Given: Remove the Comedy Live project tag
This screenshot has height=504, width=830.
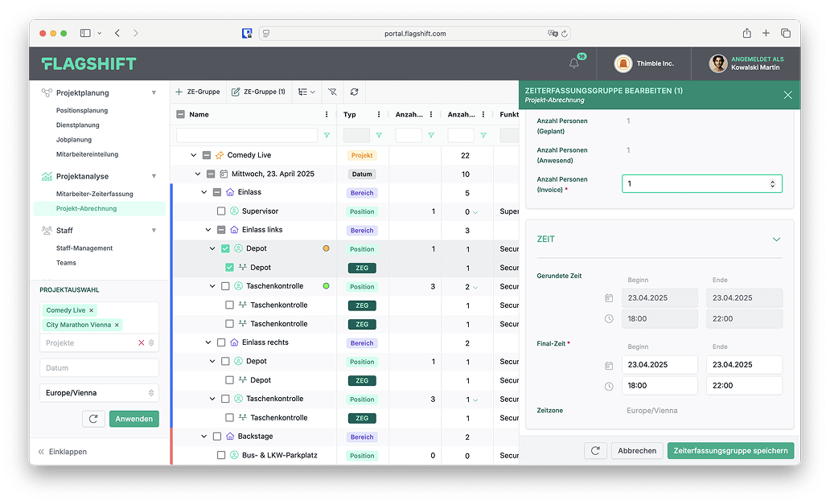Looking at the screenshot, I should 92,310.
